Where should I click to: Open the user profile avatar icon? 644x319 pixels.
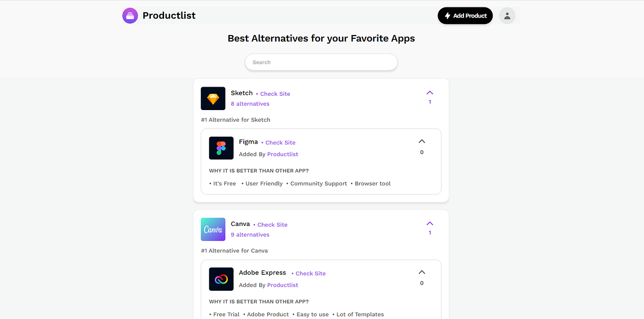(507, 15)
